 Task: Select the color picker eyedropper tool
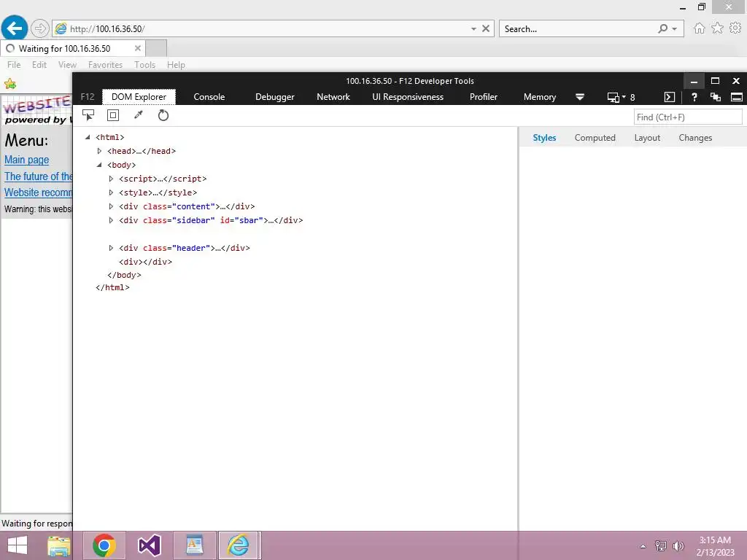pyautogui.click(x=138, y=114)
